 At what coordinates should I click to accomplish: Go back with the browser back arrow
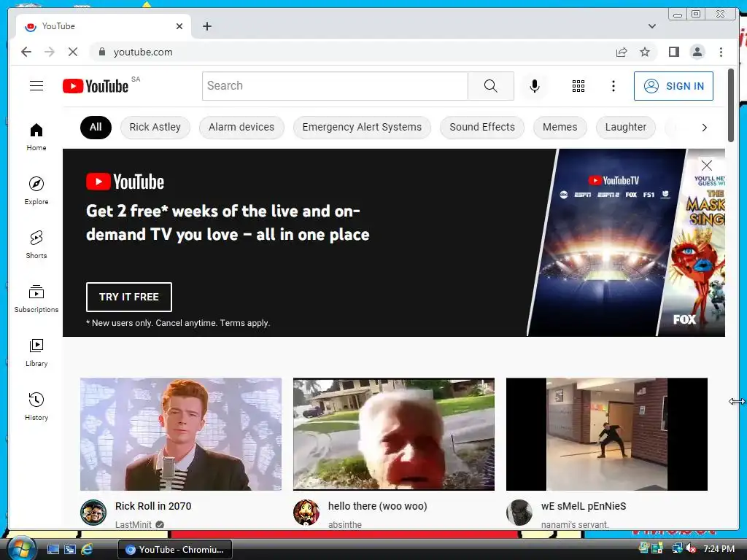tap(26, 52)
